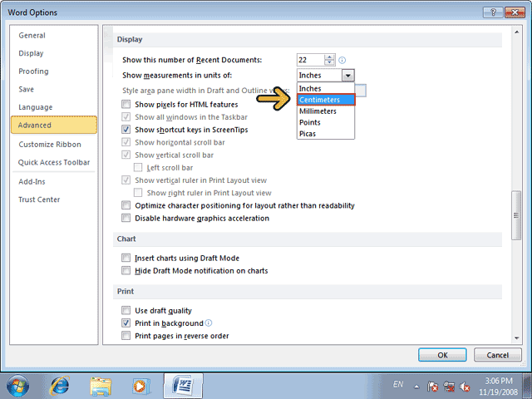Increase Recent Documents count with up spinner
This screenshot has width=532, height=399.
[329, 57]
